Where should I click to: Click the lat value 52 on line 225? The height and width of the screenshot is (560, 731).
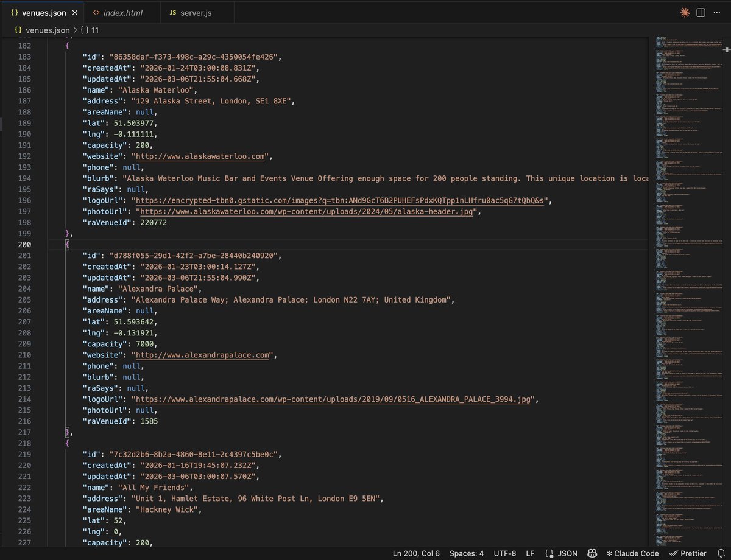click(118, 520)
